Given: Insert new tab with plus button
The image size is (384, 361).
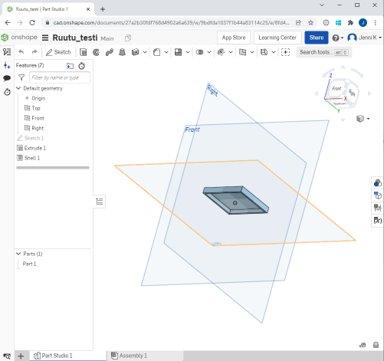Looking at the screenshot, I should tap(21, 356).
